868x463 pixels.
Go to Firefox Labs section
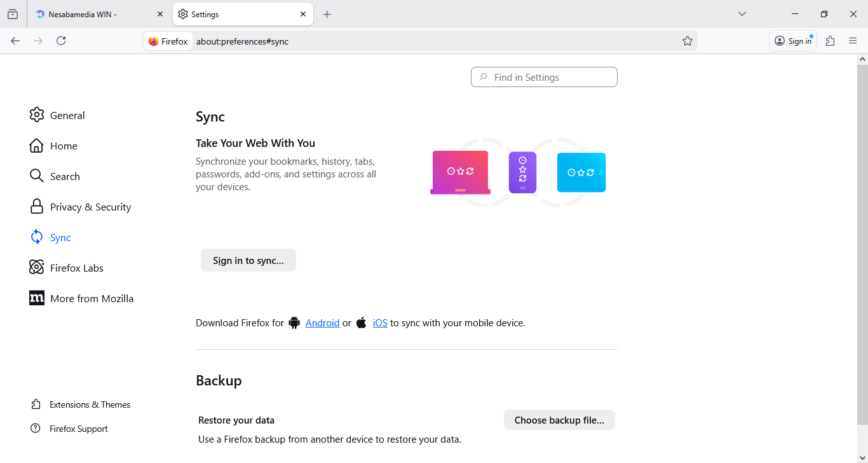[x=76, y=268]
